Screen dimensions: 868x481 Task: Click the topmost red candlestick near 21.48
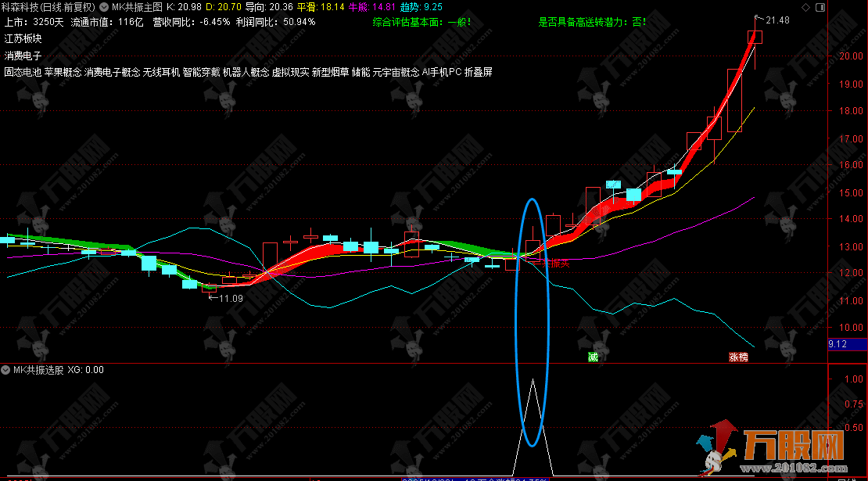tap(755, 37)
